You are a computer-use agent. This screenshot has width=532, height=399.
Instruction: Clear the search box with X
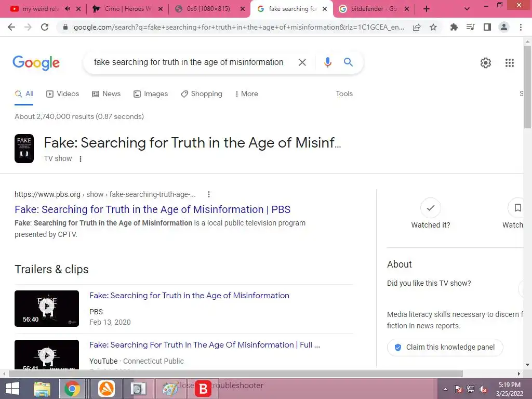tap(302, 62)
